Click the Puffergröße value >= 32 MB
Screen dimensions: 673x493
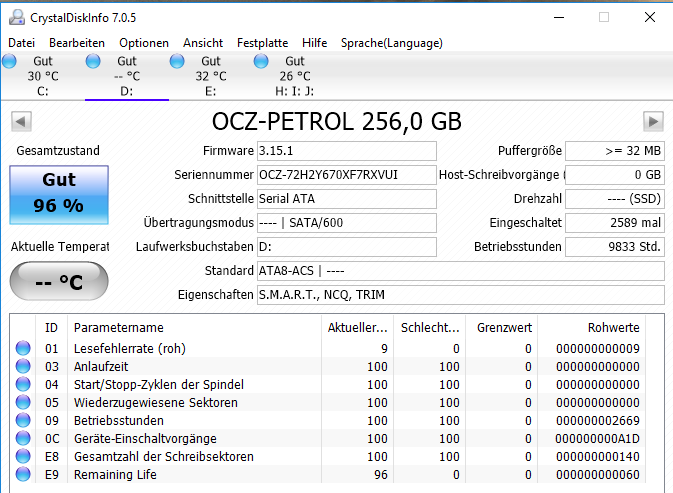(615, 151)
